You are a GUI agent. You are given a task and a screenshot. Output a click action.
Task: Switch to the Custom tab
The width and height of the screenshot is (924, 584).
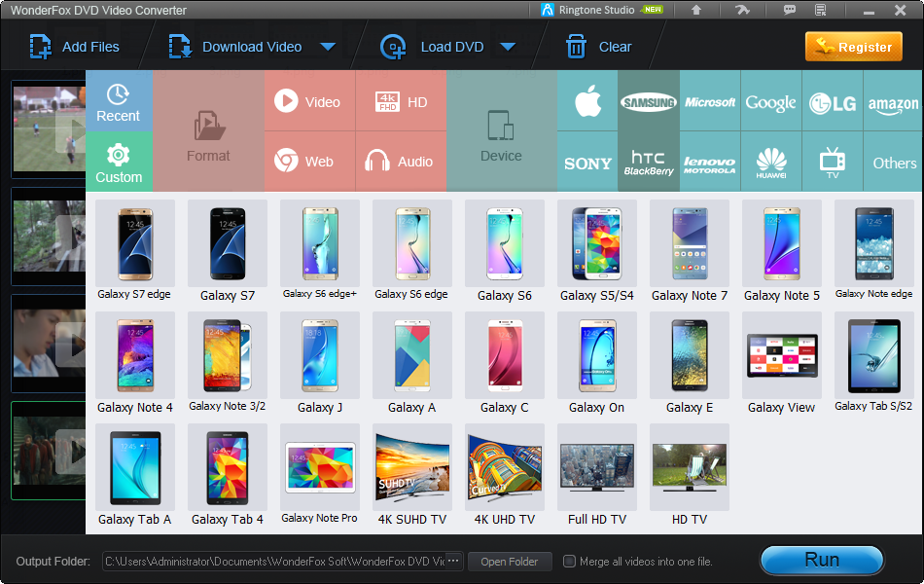(119, 162)
